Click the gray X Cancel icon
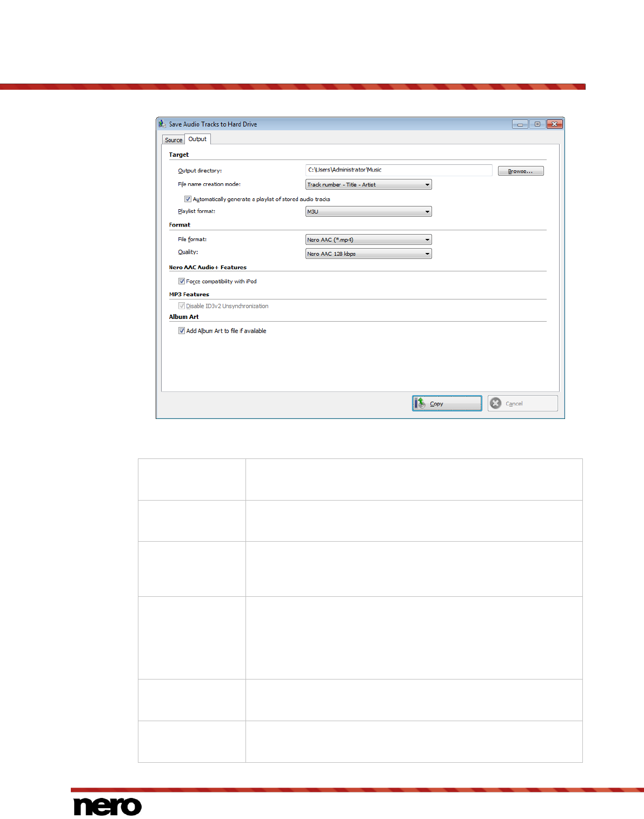The height and width of the screenshot is (819, 644). (x=495, y=403)
